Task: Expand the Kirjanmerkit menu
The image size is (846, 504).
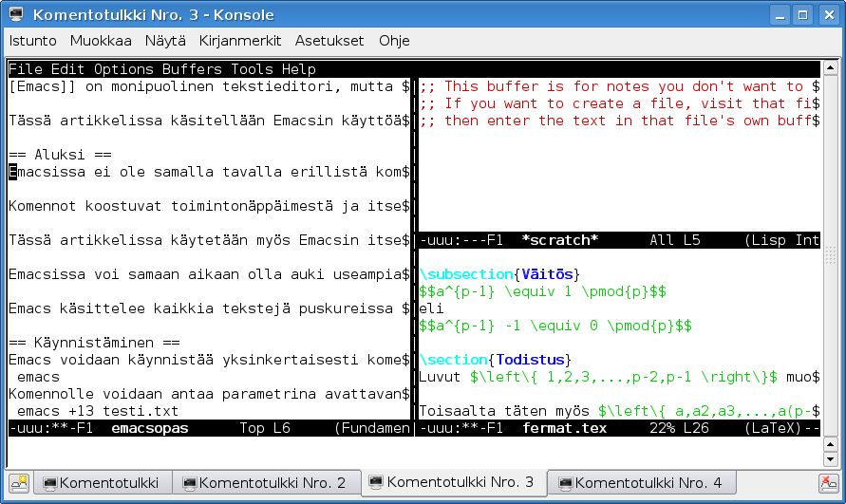Action: point(241,41)
